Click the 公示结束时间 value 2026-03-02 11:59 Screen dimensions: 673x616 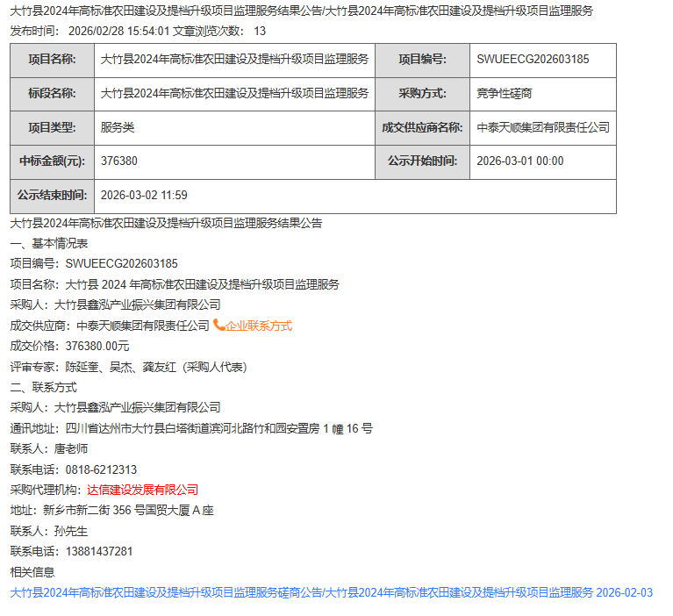pos(144,195)
